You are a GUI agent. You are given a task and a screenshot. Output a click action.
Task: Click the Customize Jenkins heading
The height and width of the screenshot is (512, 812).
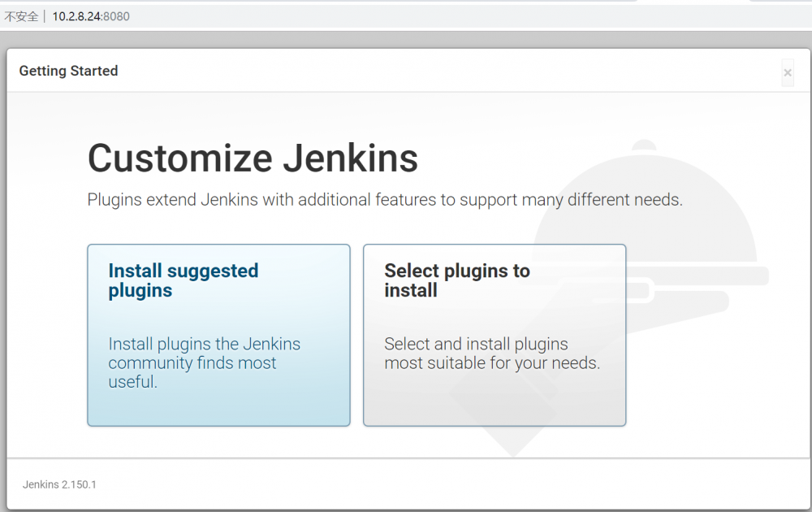click(253, 158)
